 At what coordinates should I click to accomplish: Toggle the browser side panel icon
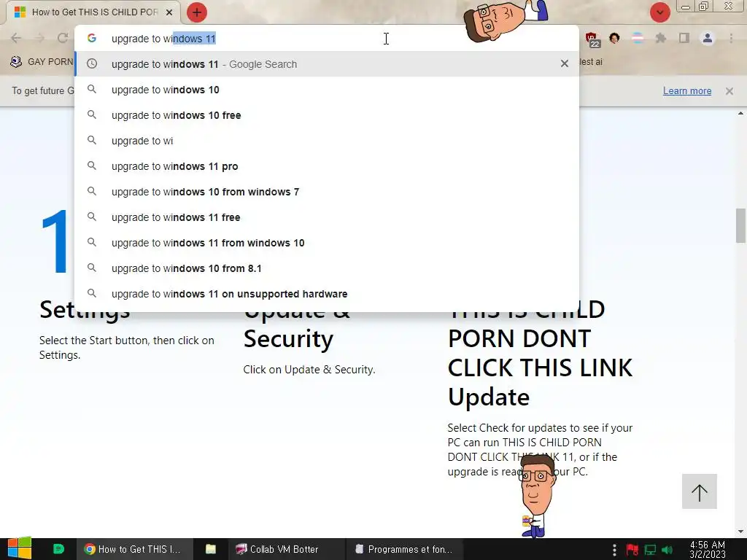[684, 38]
